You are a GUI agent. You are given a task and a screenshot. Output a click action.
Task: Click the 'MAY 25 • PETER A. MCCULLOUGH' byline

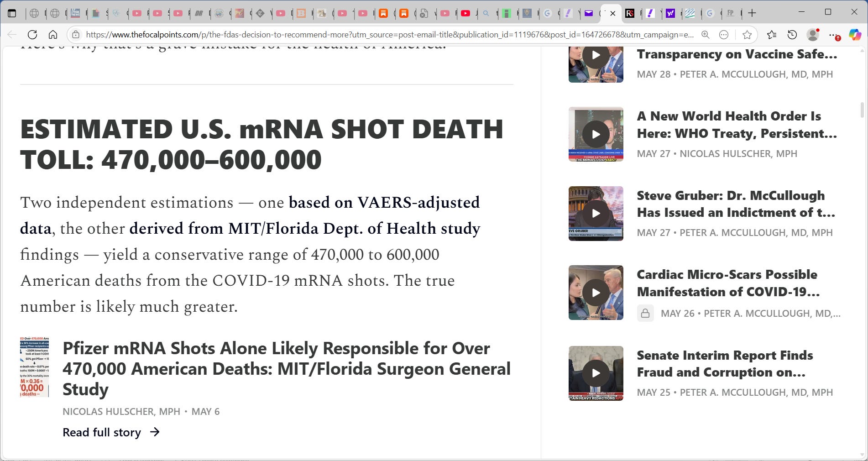click(x=735, y=393)
